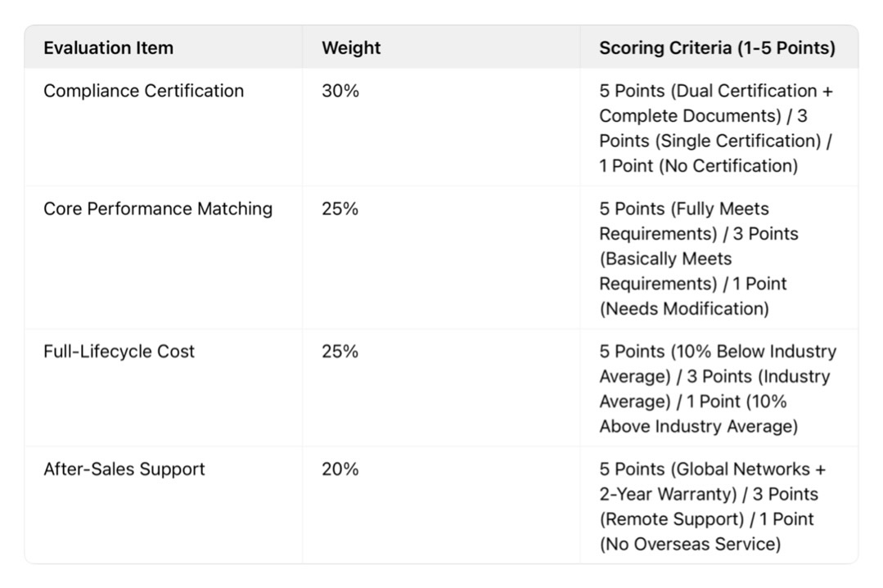Select the Core Performance Matching cell
This screenshot has height=588, width=883.
tap(158, 209)
